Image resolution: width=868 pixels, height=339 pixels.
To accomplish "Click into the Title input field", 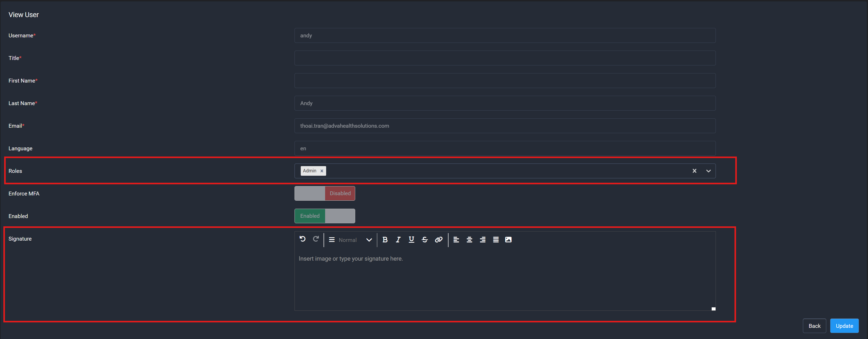I will tap(505, 58).
